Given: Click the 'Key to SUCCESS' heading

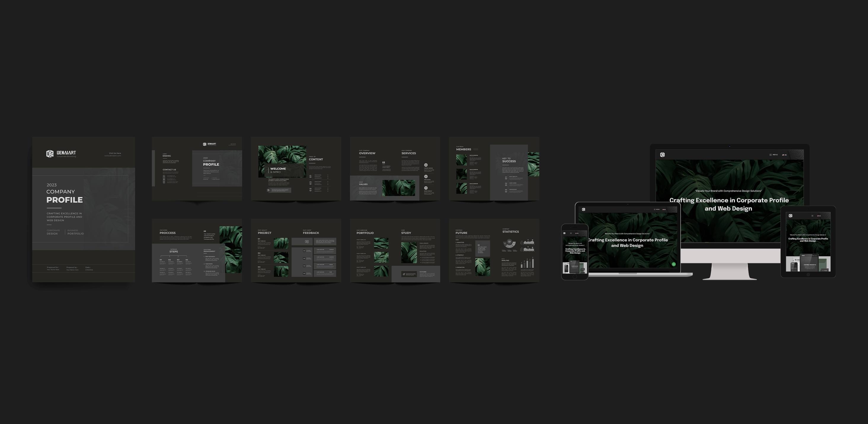Looking at the screenshot, I should pos(509,160).
